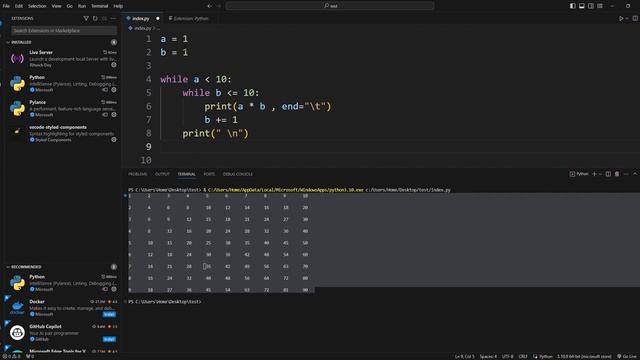Open the Edit menu
640x360 pixels.
(19, 6)
